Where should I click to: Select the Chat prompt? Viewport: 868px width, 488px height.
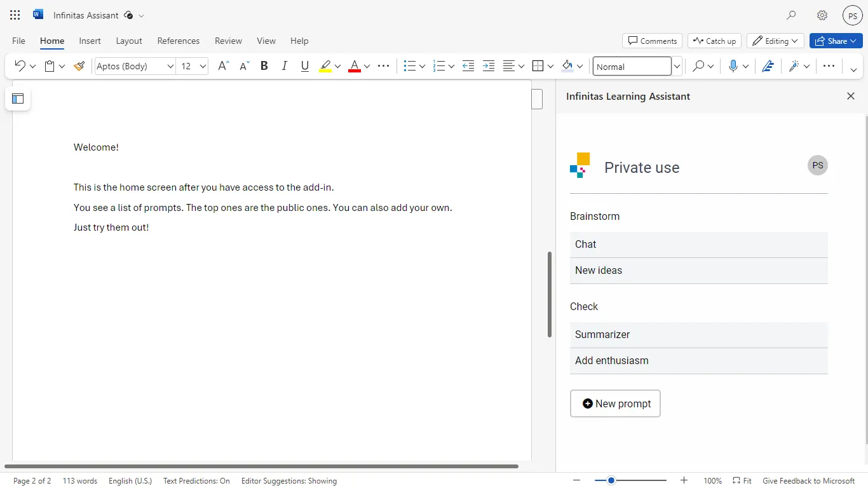pos(699,245)
